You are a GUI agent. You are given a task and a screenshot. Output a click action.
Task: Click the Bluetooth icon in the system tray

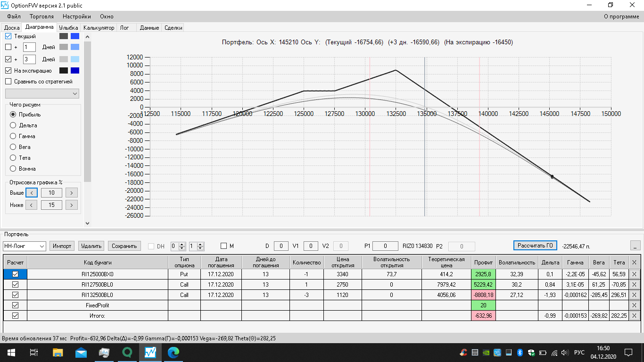point(520,353)
